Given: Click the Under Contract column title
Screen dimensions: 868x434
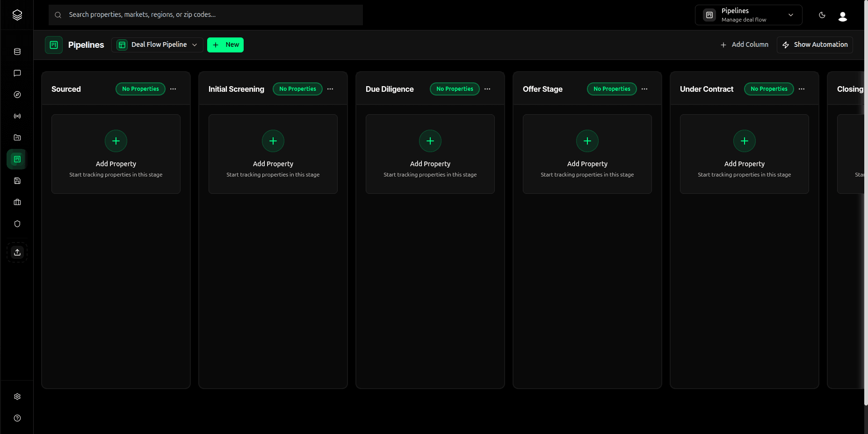Looking at the screenshot, I should click(x=707, y=89).
